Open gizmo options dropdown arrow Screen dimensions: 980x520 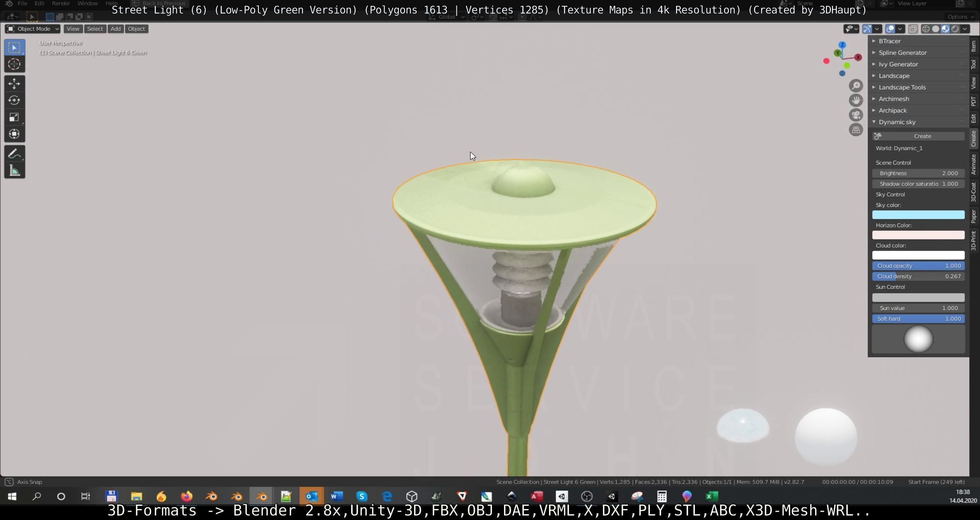point(877,29)
